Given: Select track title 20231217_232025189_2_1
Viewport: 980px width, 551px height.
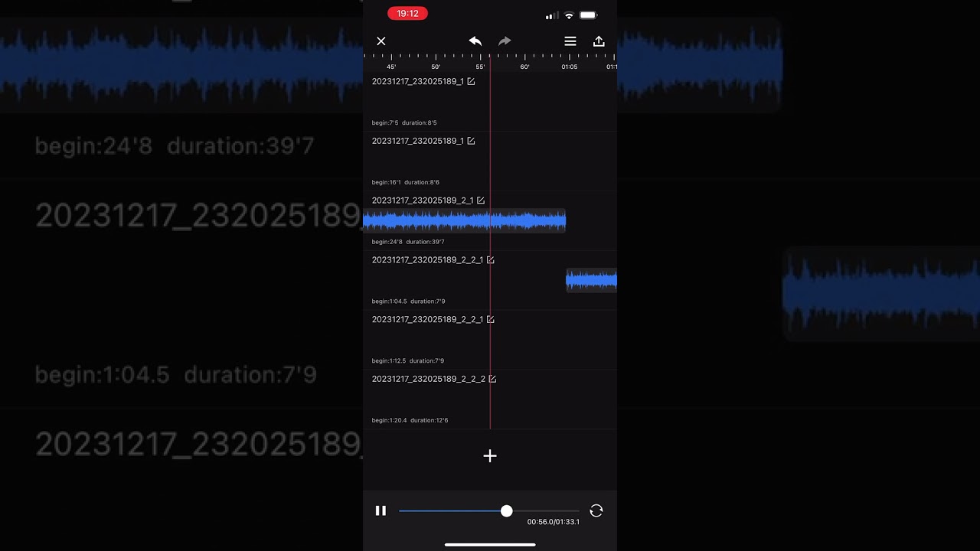Looking at the screenshot, I should pos(423,201).
